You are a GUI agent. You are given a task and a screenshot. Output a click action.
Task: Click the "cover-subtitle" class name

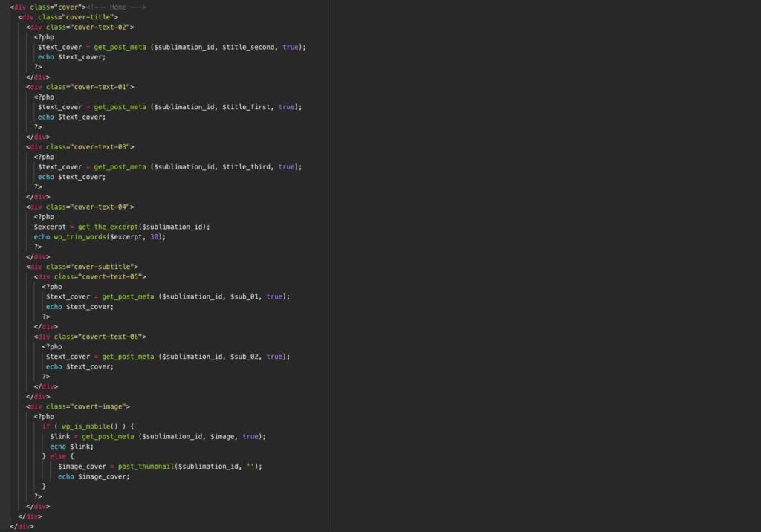(x=103, y=267)
